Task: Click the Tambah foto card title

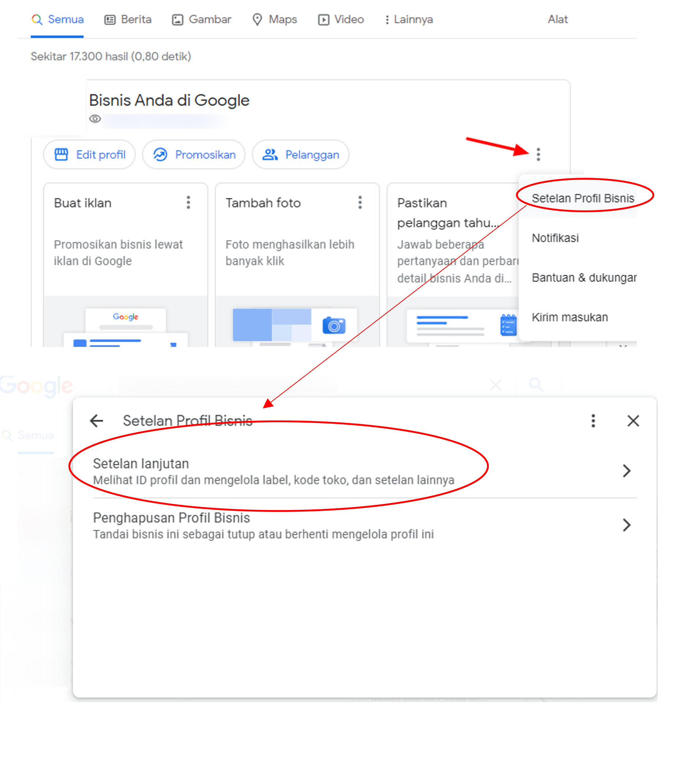Action: (263, 203)
